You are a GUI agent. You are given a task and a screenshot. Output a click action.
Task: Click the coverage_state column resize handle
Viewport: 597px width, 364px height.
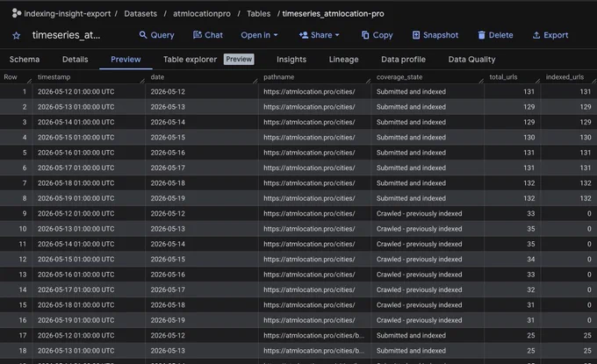tap(481, 80)
